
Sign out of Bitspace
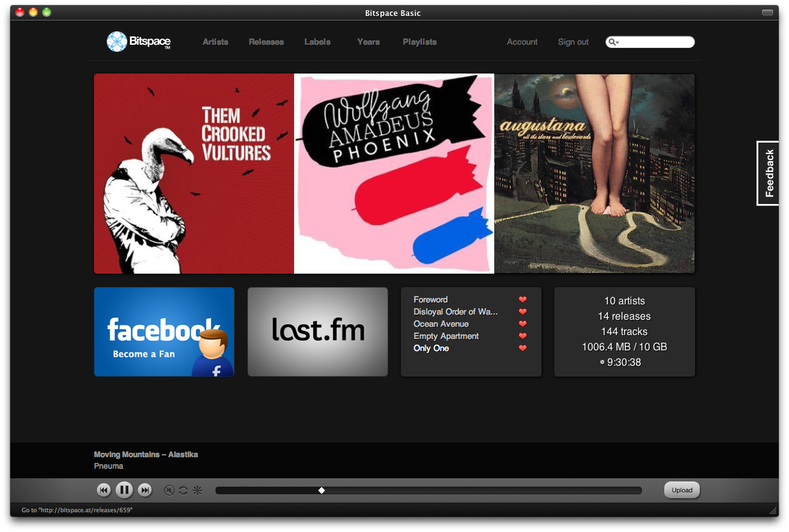(573, 42)
